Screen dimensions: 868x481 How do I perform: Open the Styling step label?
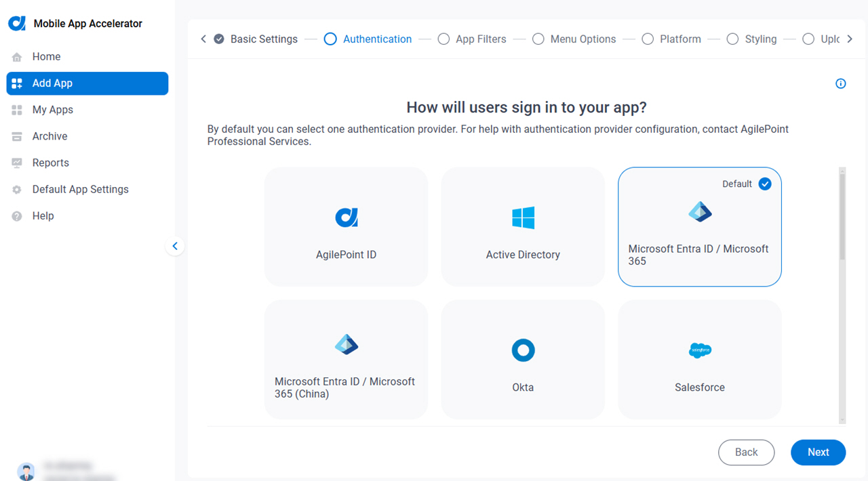760,39
